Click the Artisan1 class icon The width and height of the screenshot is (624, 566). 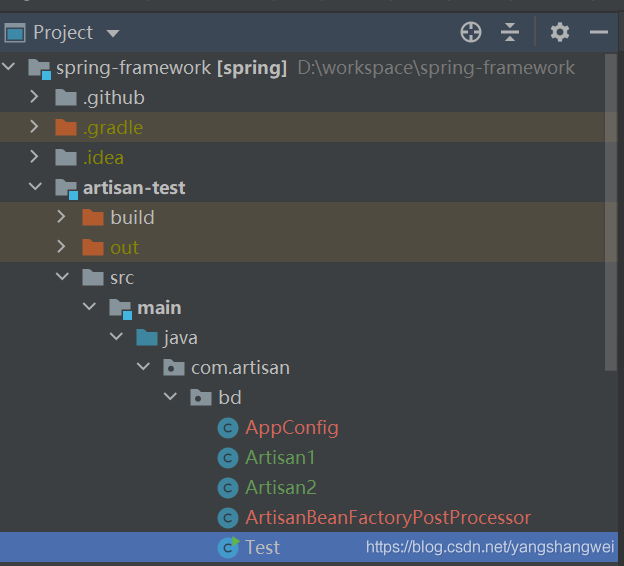point(229,458)
